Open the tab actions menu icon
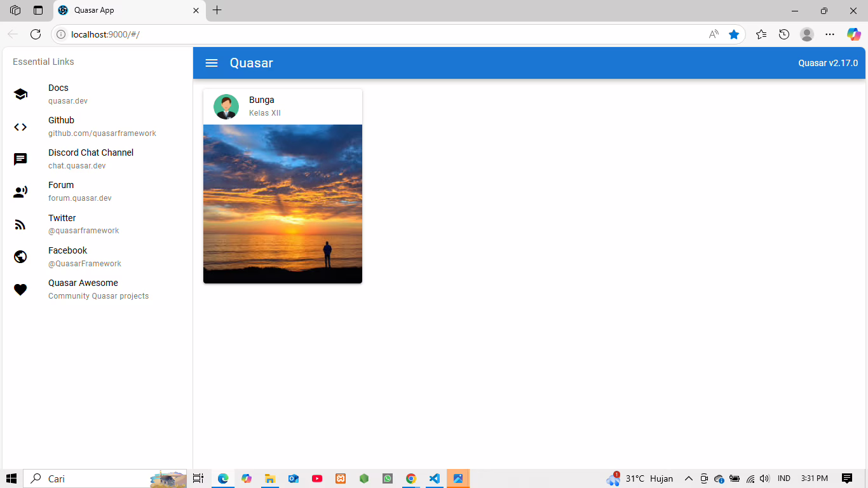The height and width of the screenshot is (488, 868). pyautogui.click(x=38, y=10)
